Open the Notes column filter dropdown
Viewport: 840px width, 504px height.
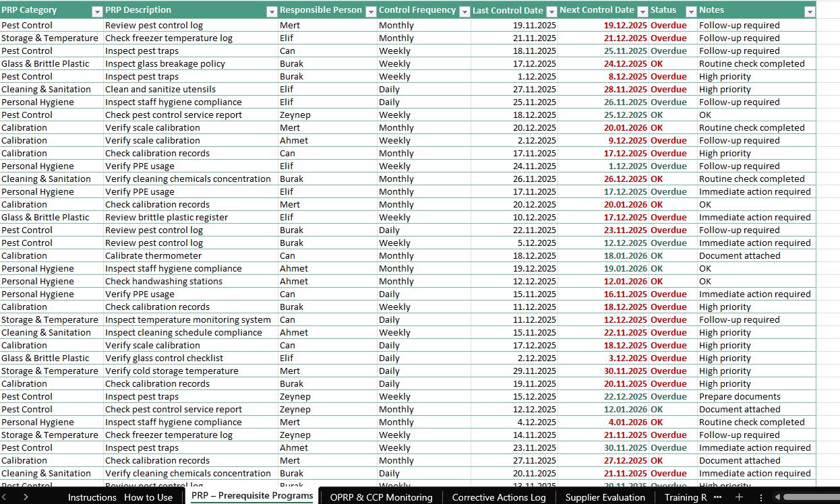coord(810,11)
